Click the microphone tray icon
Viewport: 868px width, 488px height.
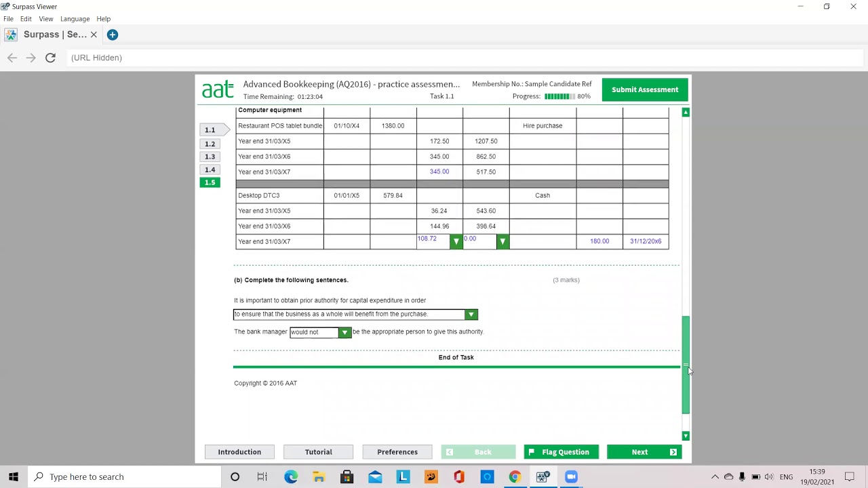pos(742,476)
